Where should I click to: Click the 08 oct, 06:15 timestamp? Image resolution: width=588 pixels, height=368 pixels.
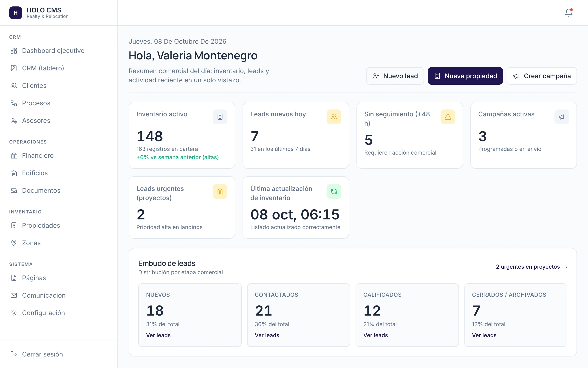(295, 214)
